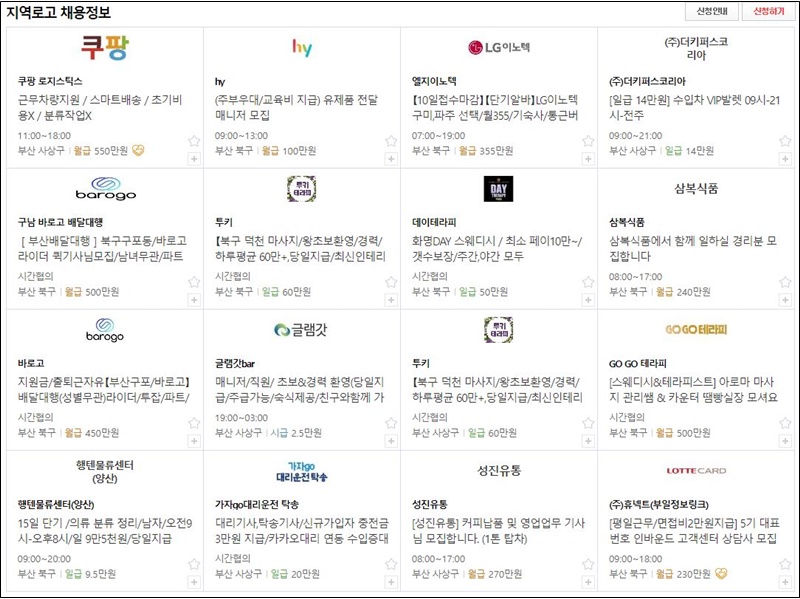Click plus icon on hy card

[x=391, y=159]
